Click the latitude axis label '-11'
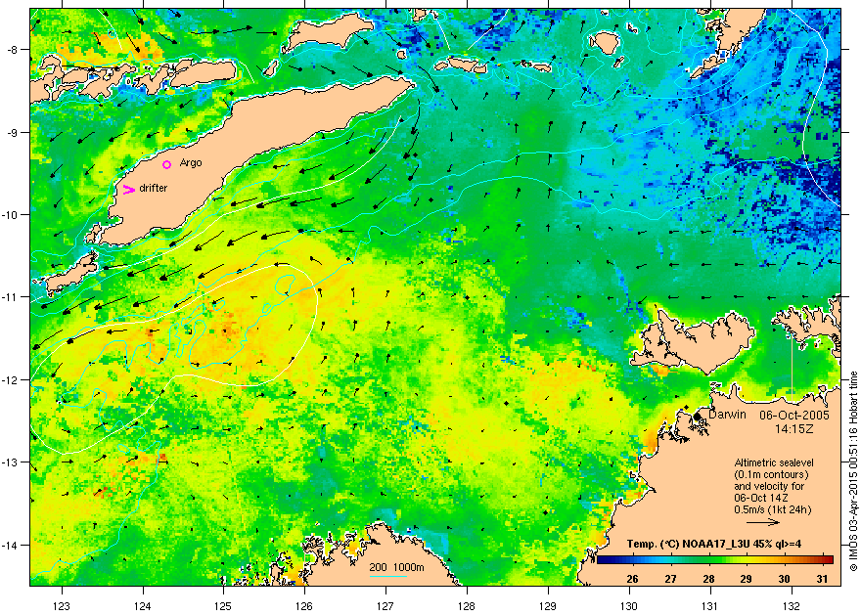 (x=11, y=296)
